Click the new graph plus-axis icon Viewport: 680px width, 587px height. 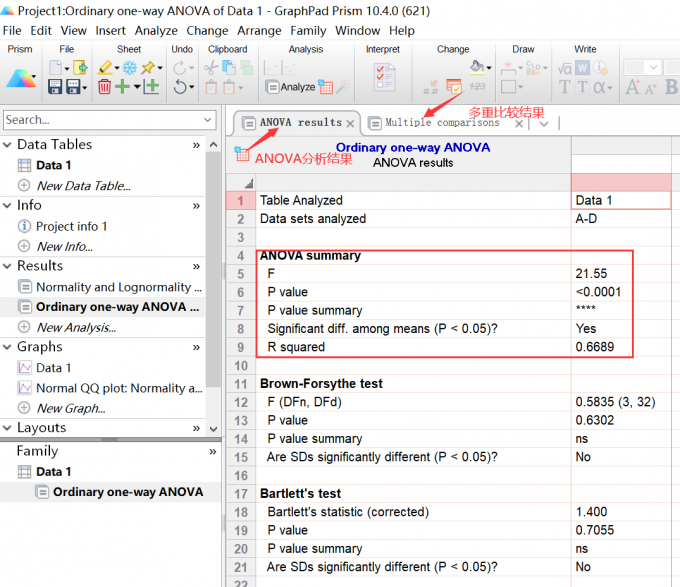(151, 86)
